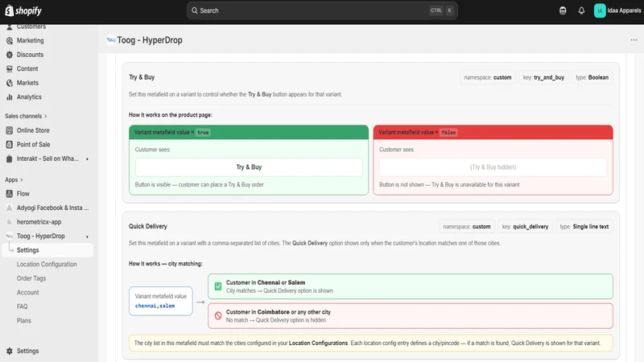This screenshot has height=362, width=644.
Task: Open Discounts in the sidebar
Action: pos(30,55)
